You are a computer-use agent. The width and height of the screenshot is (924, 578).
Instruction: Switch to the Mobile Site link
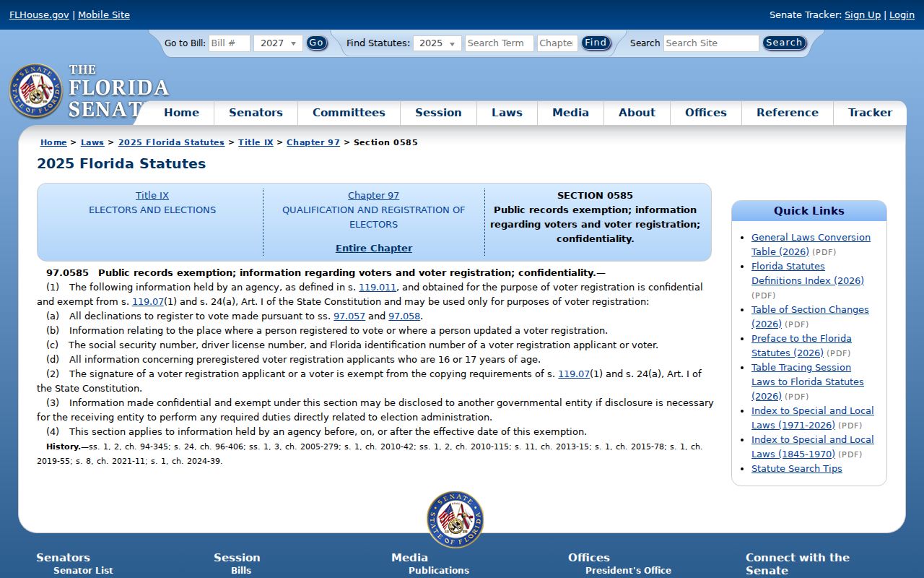[x=104, y=15]
